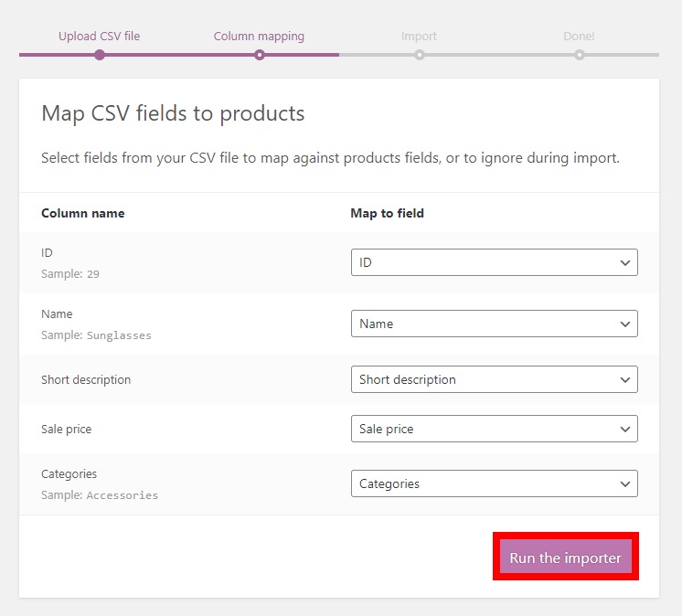Click the Import step dot
This screenshot has width=682, height=616.
point(420,55)
